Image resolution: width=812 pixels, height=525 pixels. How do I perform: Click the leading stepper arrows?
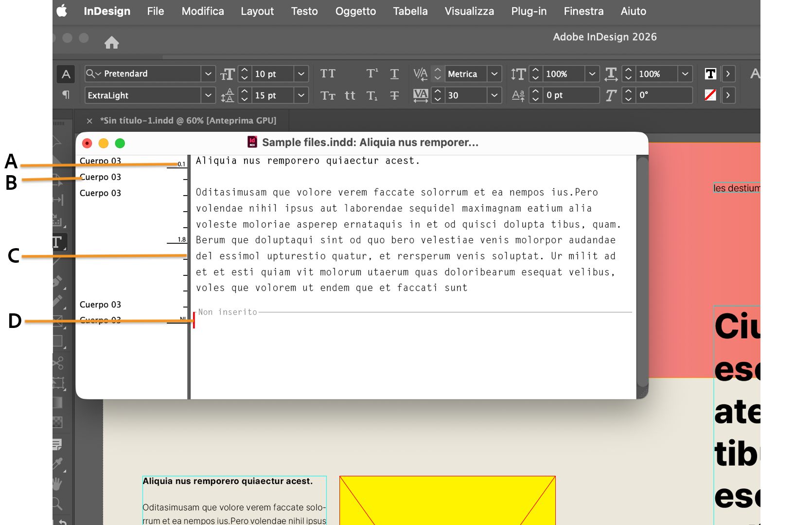pyautogui.click(x=245, y=95)
